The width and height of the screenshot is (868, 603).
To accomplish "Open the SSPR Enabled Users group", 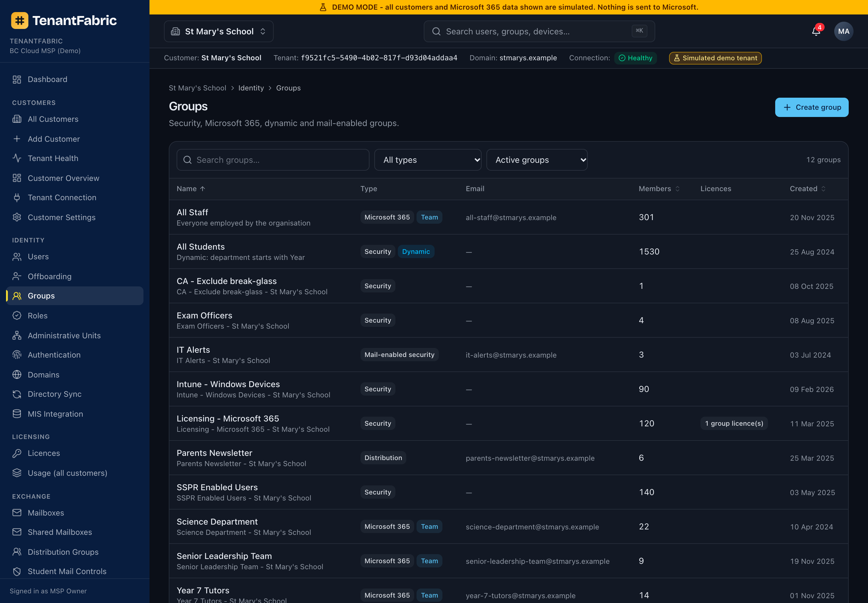I will click(508, 492).
